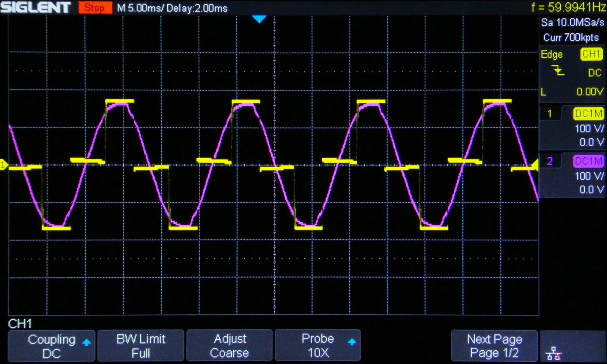This screenshot has height=364, width=607.
Task: Open the Probe 10X selector
Action: (x=318, y=346)
